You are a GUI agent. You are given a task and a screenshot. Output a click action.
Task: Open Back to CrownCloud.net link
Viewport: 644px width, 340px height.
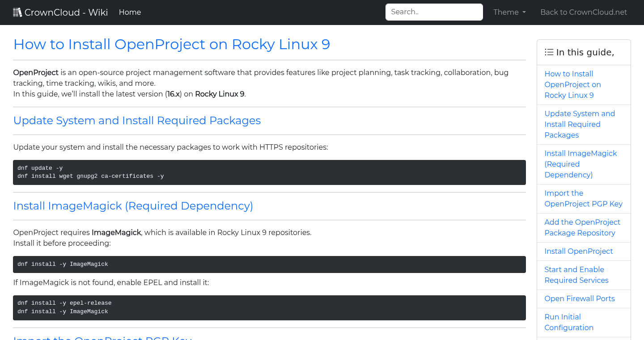(584, 12)
